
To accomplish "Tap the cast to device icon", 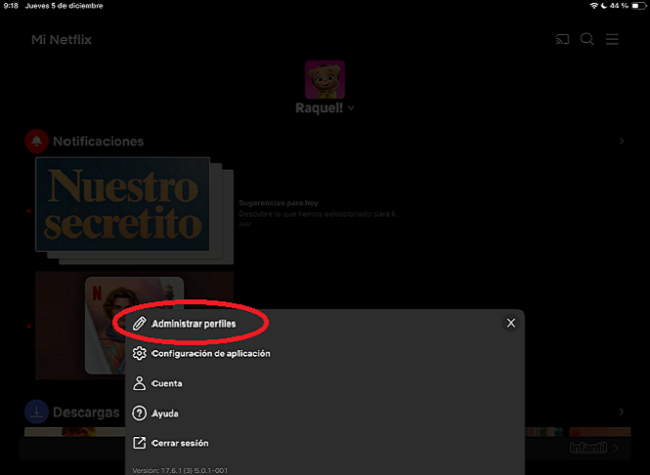I will (563, 40).
